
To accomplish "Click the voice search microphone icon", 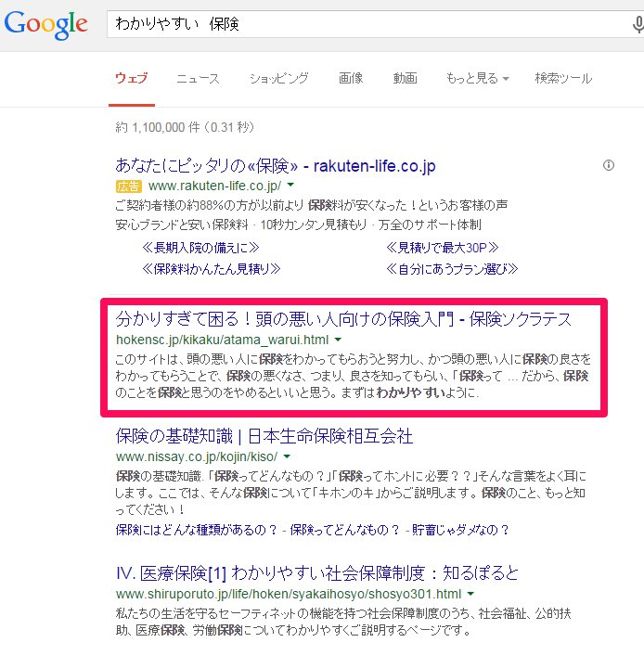I will (x=638, y=24).
